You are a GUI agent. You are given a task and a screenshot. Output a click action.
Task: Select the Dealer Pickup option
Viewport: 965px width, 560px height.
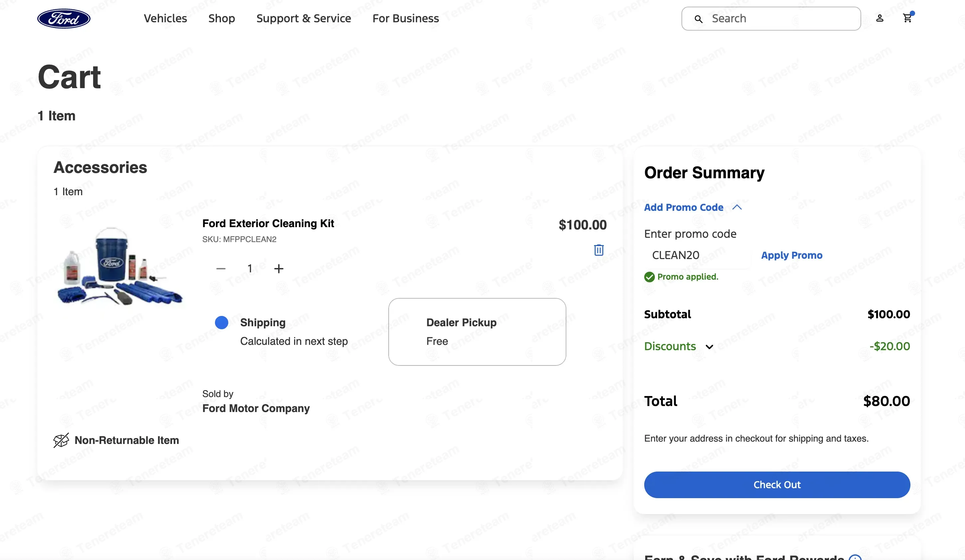[x=477, y=332]
